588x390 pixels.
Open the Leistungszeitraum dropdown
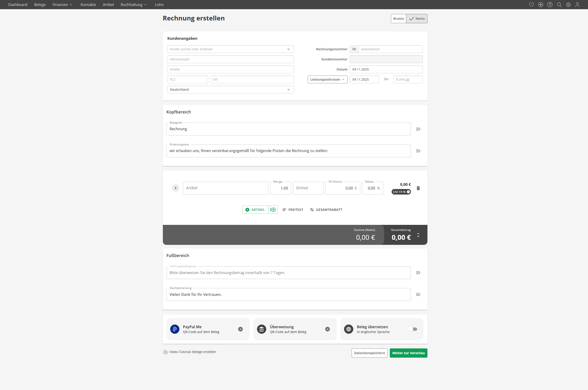coord(327,79)
